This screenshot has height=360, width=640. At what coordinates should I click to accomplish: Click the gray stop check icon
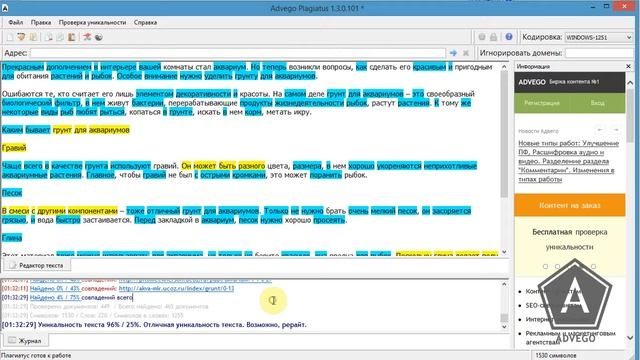tap(482, 37)
